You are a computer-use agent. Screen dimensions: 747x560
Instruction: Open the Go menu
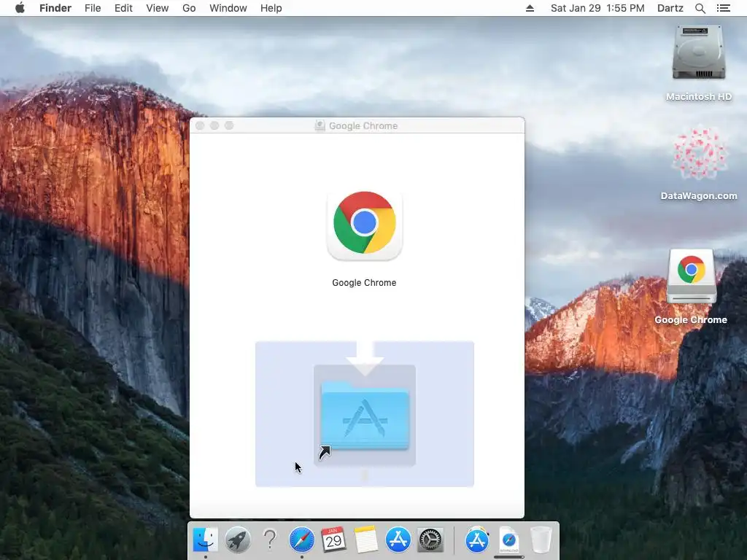(x=189, y=8)
